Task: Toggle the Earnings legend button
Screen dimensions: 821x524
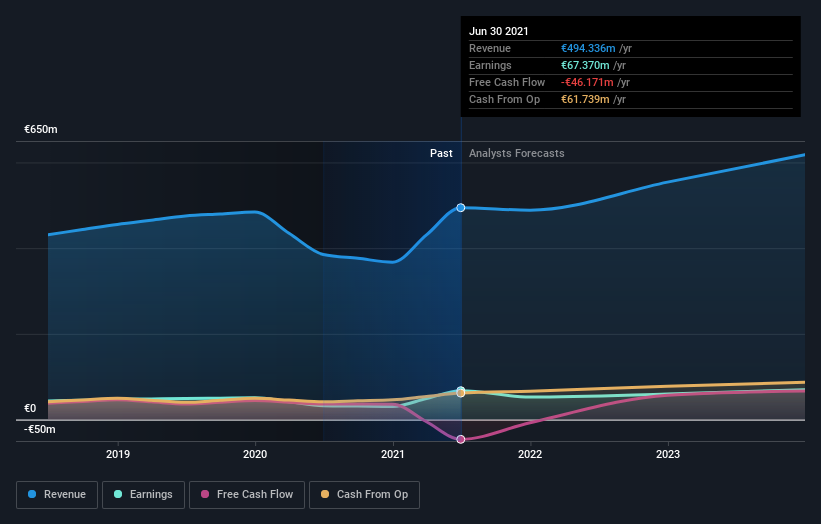Action: [x=143, y=495]
